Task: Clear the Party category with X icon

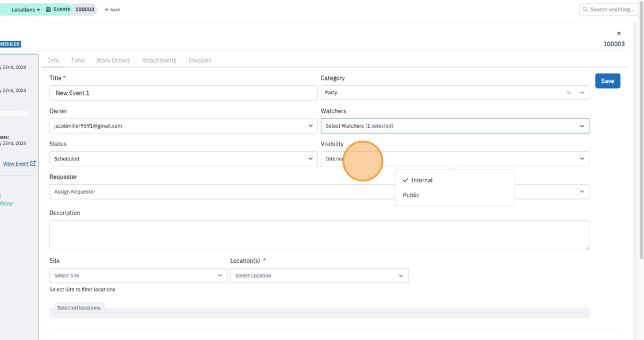Action: point(569,93)
